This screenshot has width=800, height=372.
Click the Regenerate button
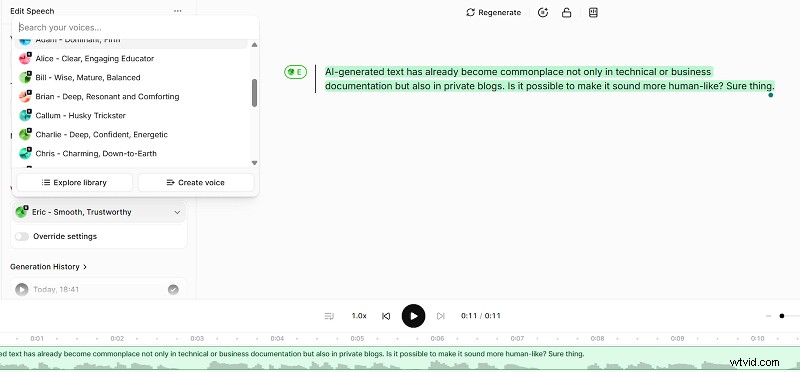[493, 13]
